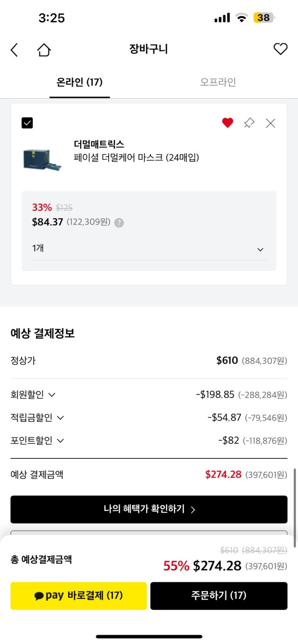Switch to 온라인 (17) tab
This screenshot has width=298, height=644.
(79, 82)
